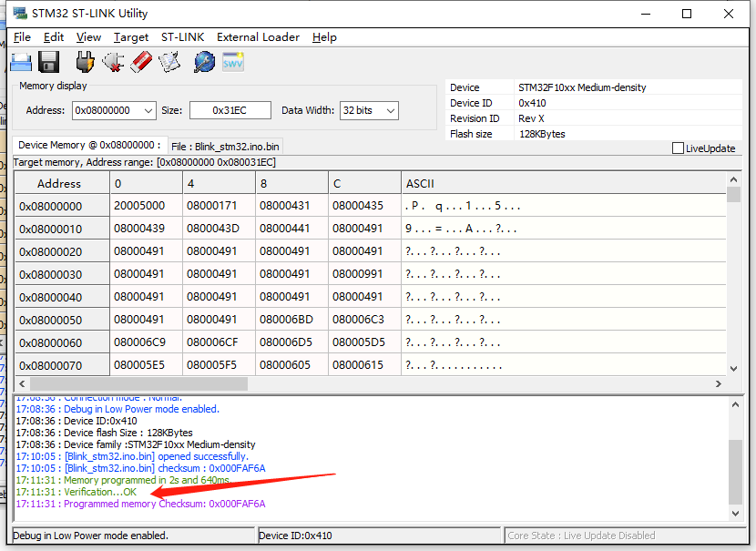
Task: Select address row 0x08000000
Action: click(x=62, y=207)
